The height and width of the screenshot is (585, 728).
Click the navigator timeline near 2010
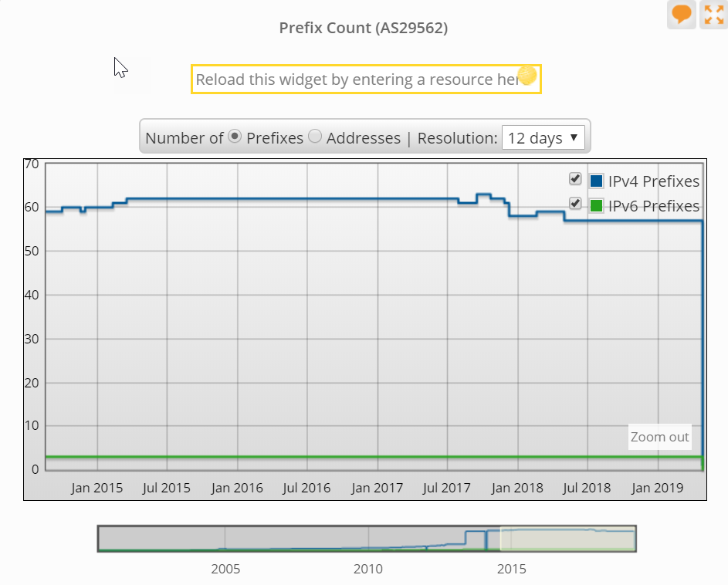pyautogui.click(x=368, y=539)
